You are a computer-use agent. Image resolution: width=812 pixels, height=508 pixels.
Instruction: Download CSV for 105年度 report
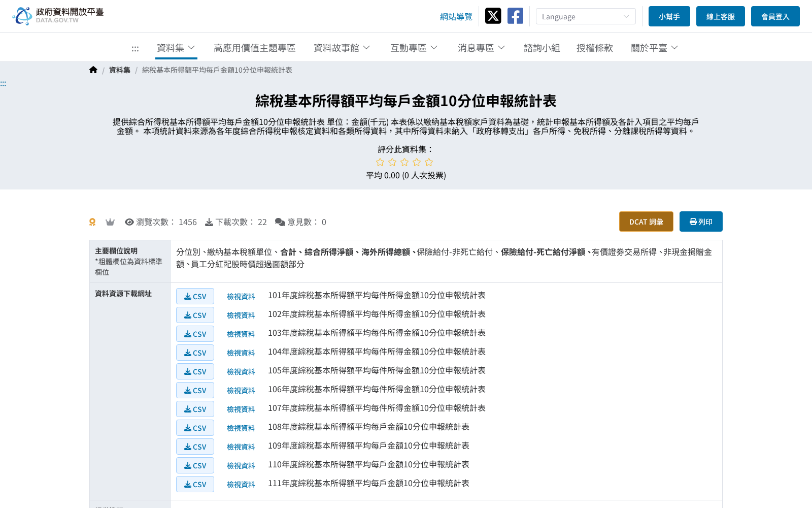point(195,371)
